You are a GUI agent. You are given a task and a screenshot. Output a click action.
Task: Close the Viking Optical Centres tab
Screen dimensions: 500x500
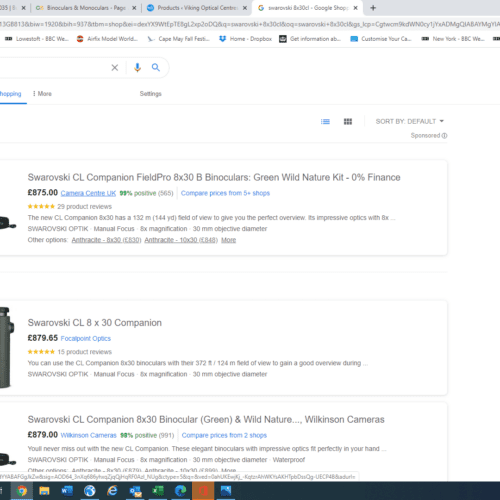pyautogui.click(x=245, y=8)
